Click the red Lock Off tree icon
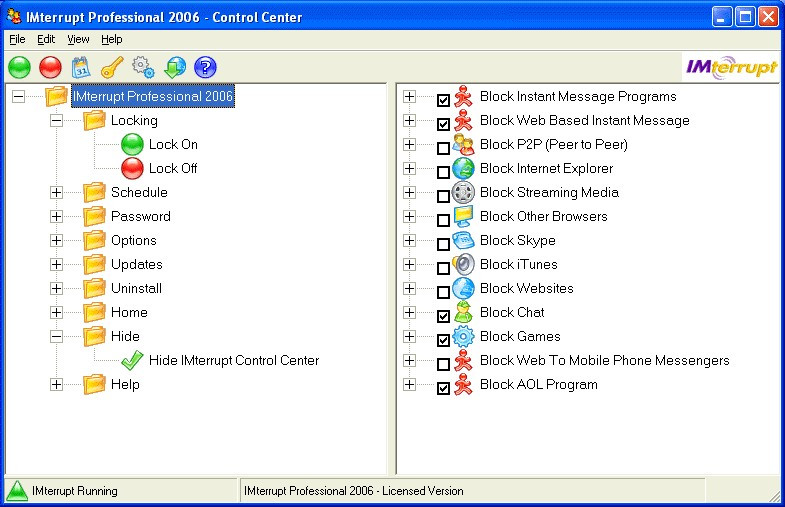The image size is (785, 507). point(132,169)
